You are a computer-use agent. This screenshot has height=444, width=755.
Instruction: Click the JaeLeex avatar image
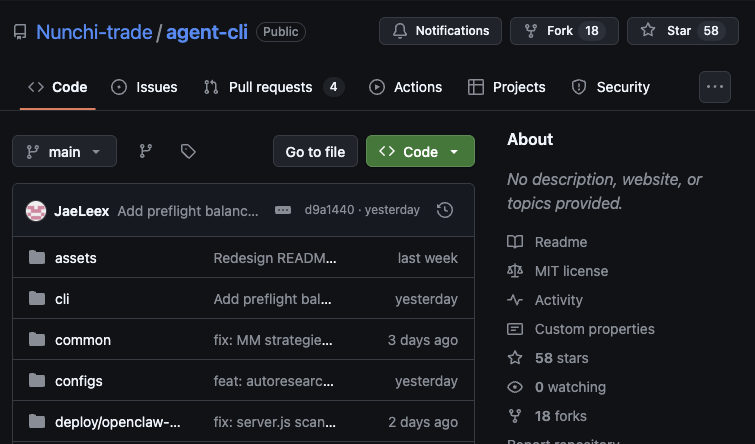coord(36,211)
